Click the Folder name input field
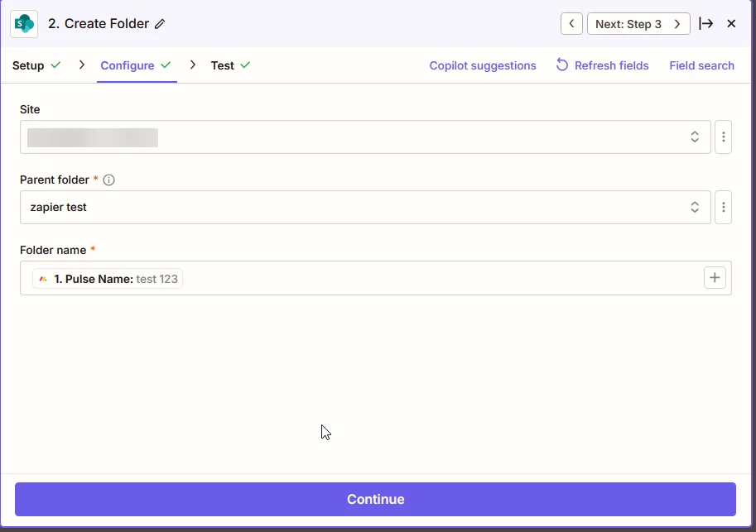Image resolution: width=756 pixels, height=532 pixels. (376, 278)
